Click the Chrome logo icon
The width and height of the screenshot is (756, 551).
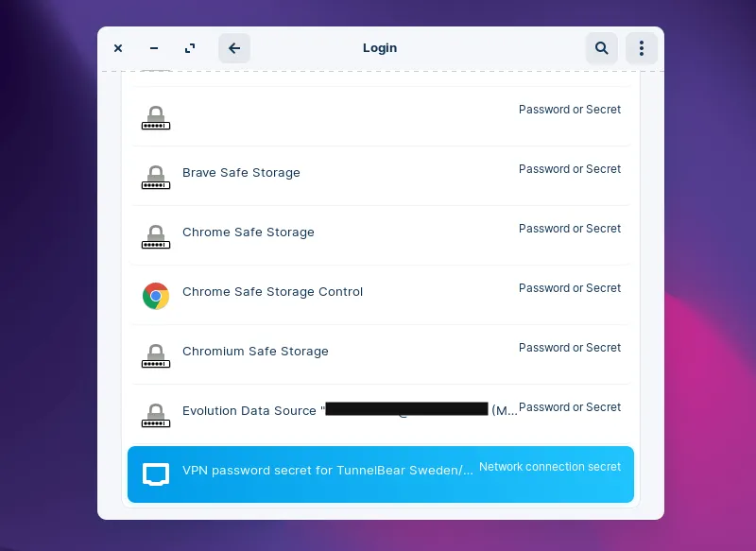(156, 296)
